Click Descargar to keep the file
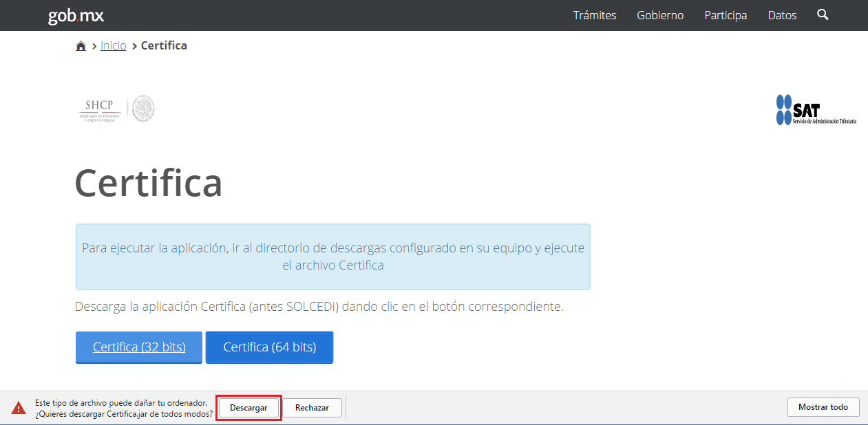 248,408
